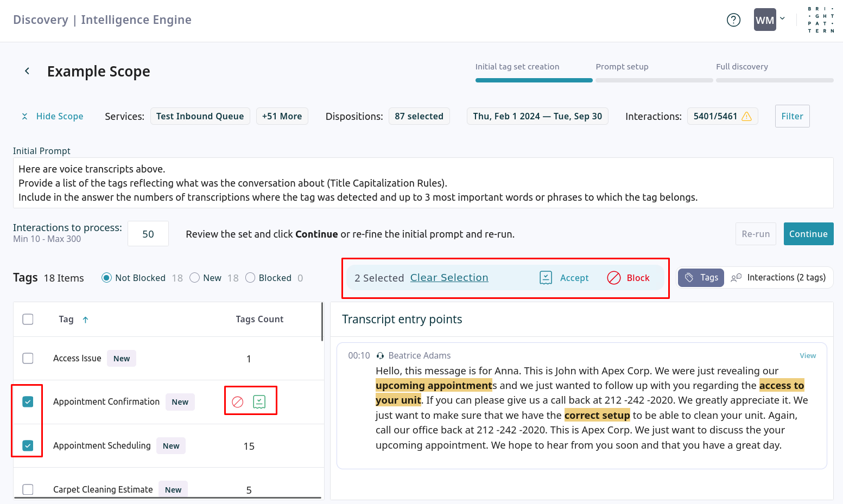
Task: Click the tag icon in Tags tab
Action: coord(689,277)
